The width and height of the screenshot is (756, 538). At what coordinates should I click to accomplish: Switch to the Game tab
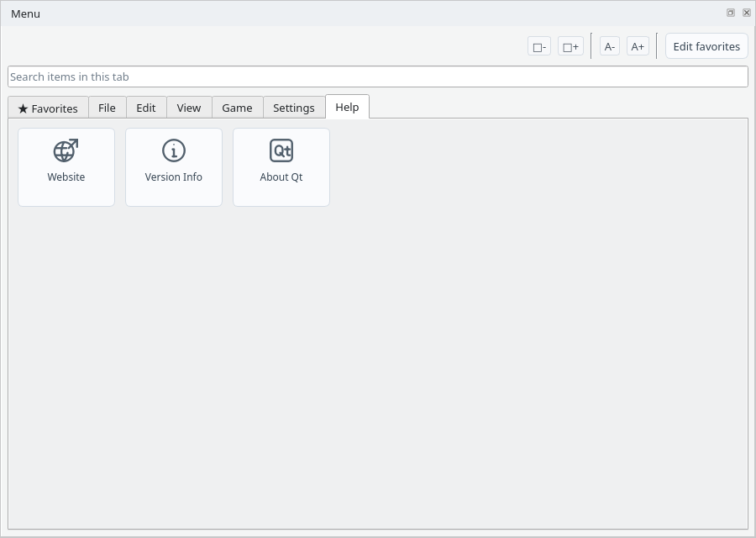[x=237, y=108]
